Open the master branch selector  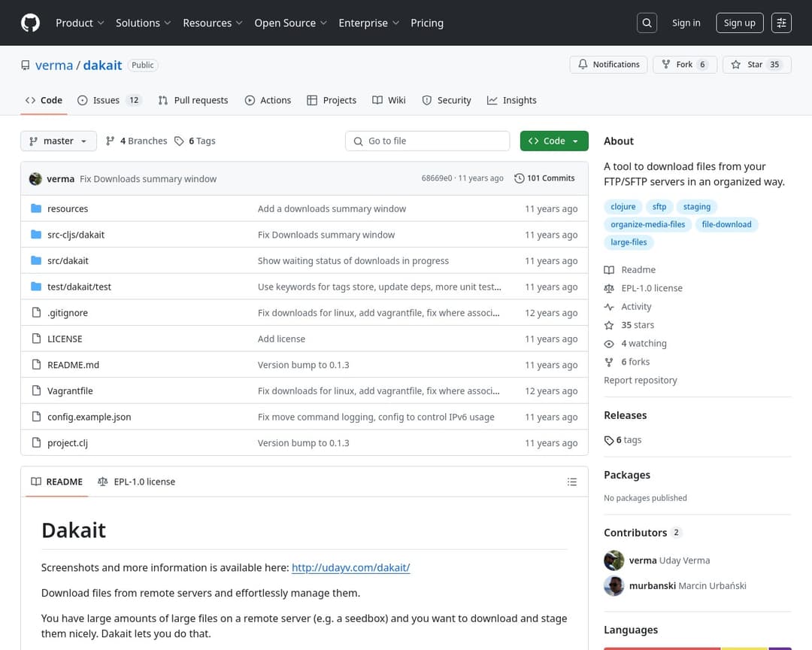click(59, 141)
